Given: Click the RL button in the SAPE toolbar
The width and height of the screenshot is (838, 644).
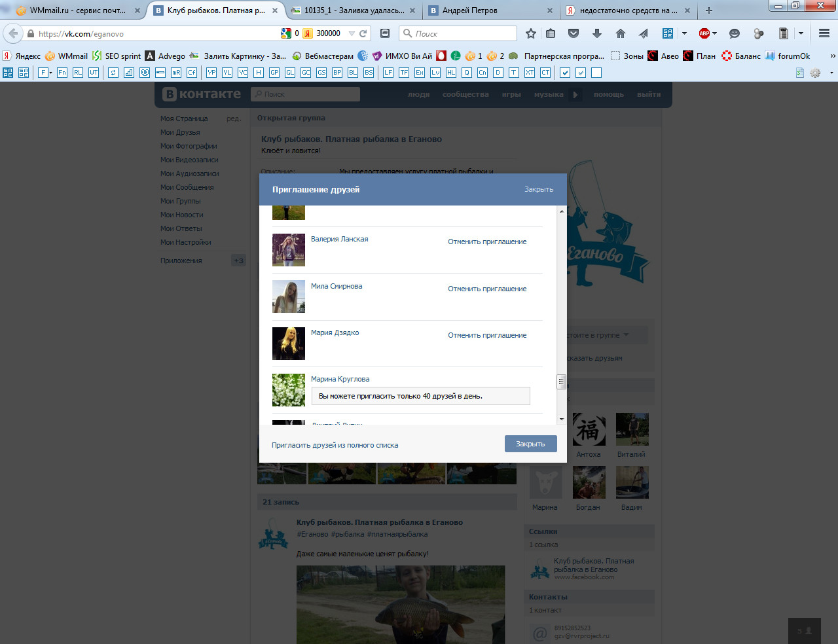Looking at the screenshot, I should [x=78, y=73].
